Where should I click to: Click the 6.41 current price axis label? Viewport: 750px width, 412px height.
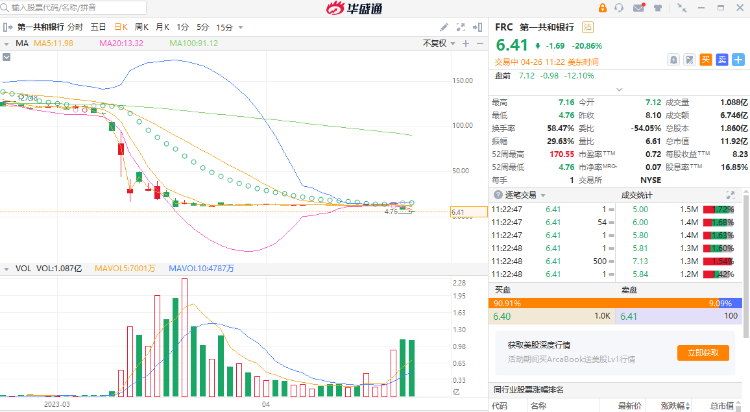coord(469,212)
